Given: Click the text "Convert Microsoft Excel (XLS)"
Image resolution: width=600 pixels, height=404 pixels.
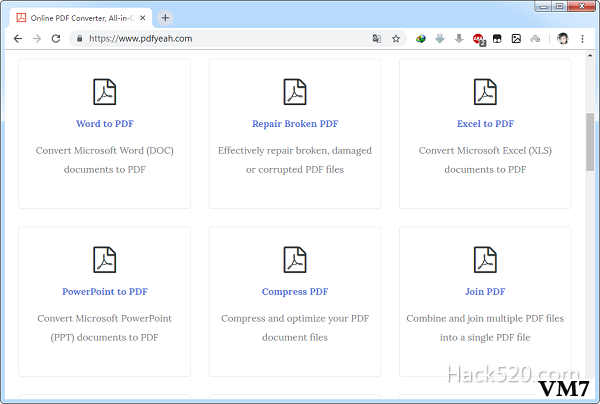Looking at the screenshot, I should (485, 151).
